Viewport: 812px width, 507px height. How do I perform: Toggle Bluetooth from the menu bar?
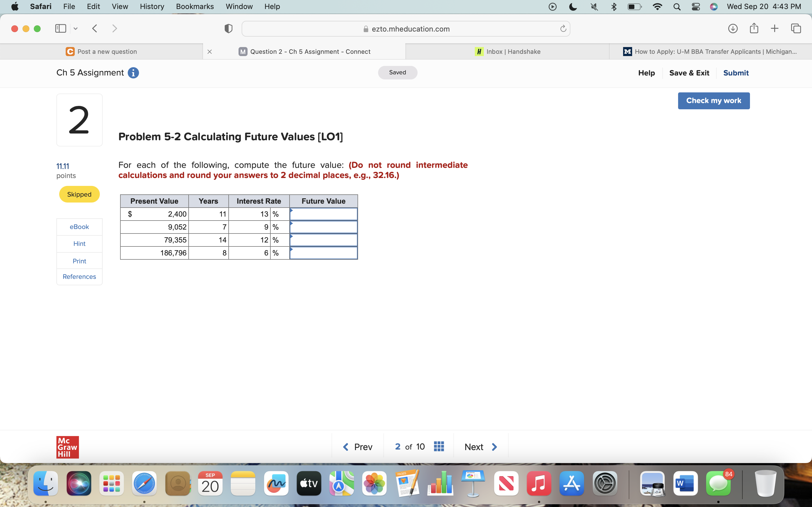[x=614, y=6]
